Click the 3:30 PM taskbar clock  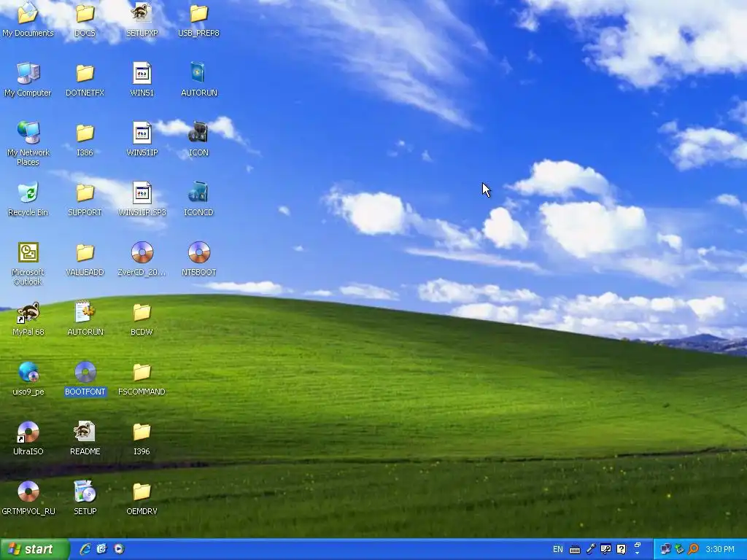coord(720,549)
